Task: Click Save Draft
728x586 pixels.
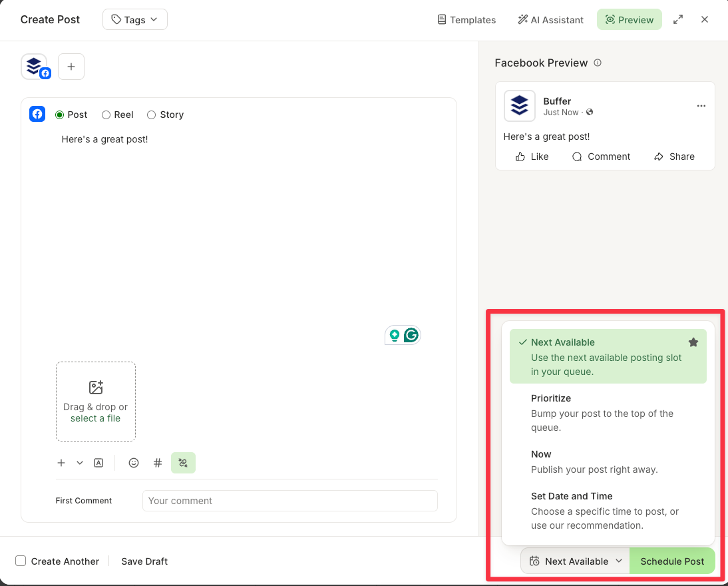Action: pyautogui.click(x=144, y=561)
